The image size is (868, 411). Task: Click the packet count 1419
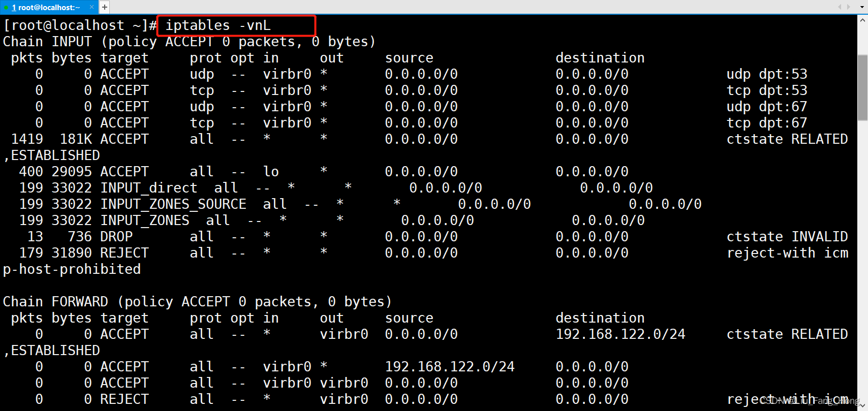(27, 139)
